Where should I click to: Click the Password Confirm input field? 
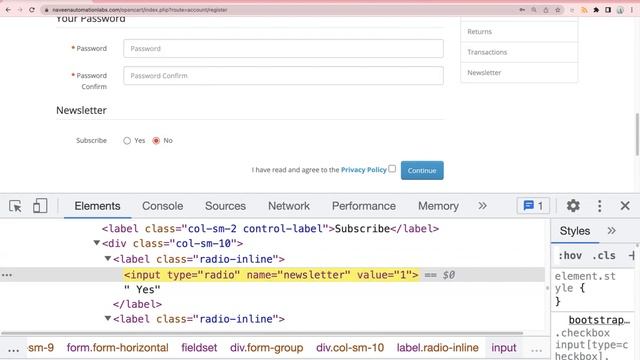pos(283,76)
